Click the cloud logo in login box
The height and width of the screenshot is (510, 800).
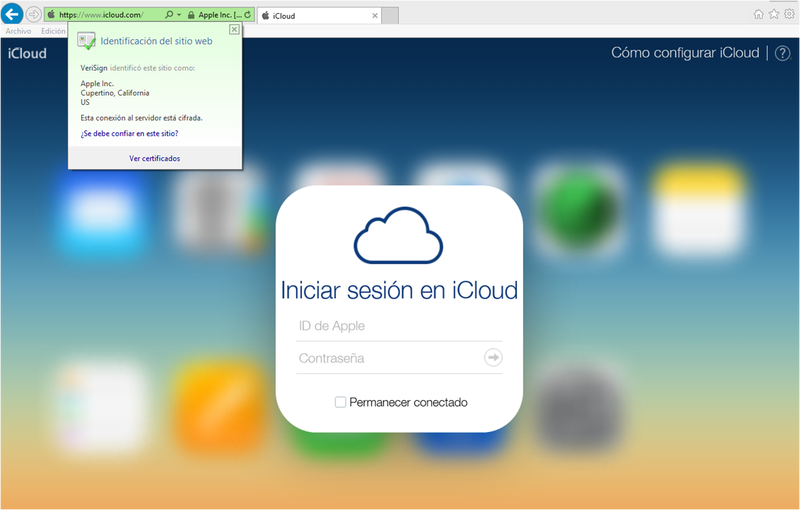pos(398,235)
